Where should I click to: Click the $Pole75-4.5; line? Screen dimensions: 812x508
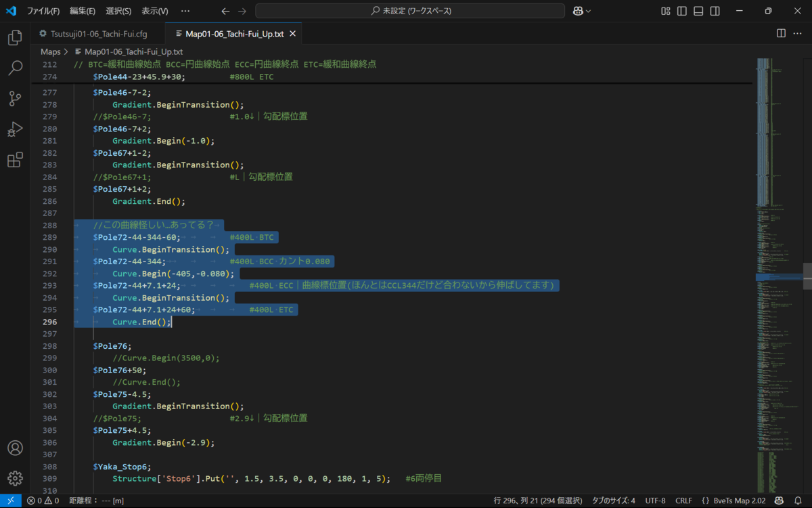coord(122,394)
